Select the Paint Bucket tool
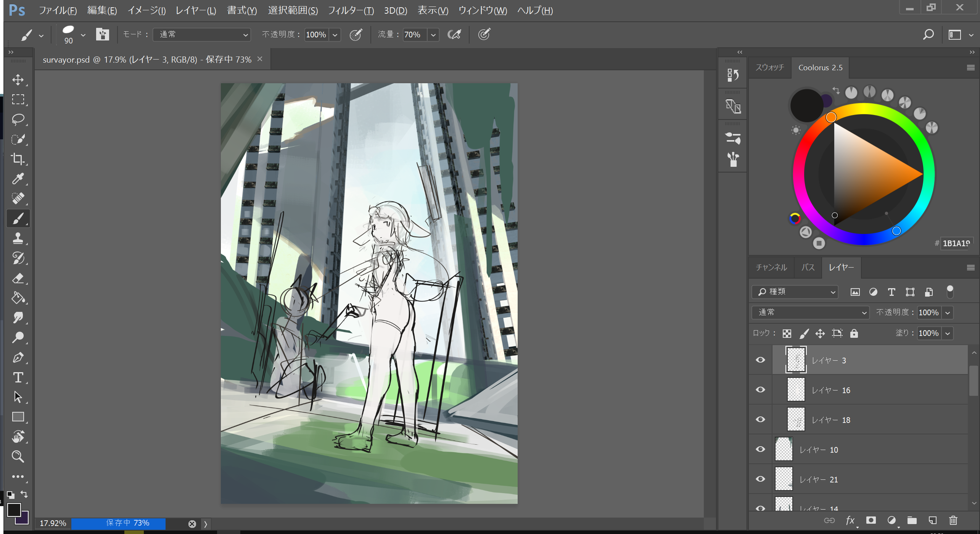Screen dimensions: 980x534 point(18,298)
